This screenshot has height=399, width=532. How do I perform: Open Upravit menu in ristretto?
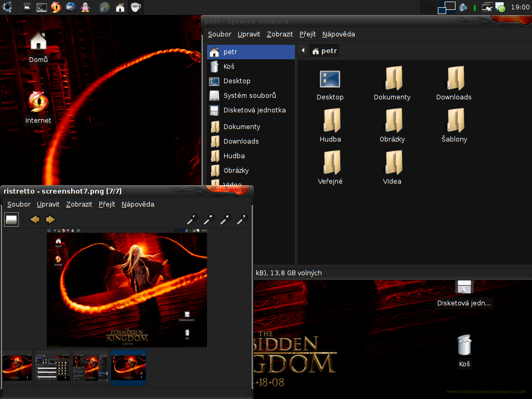(48, 204)
